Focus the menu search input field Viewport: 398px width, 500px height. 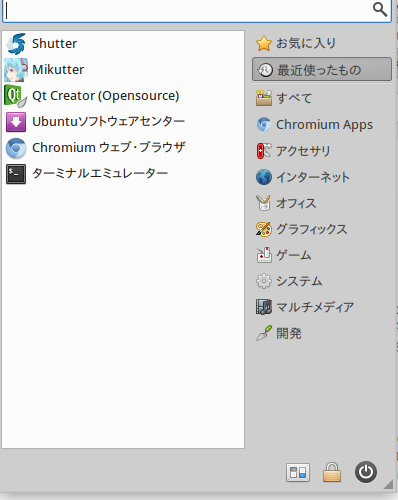(197, 11)
